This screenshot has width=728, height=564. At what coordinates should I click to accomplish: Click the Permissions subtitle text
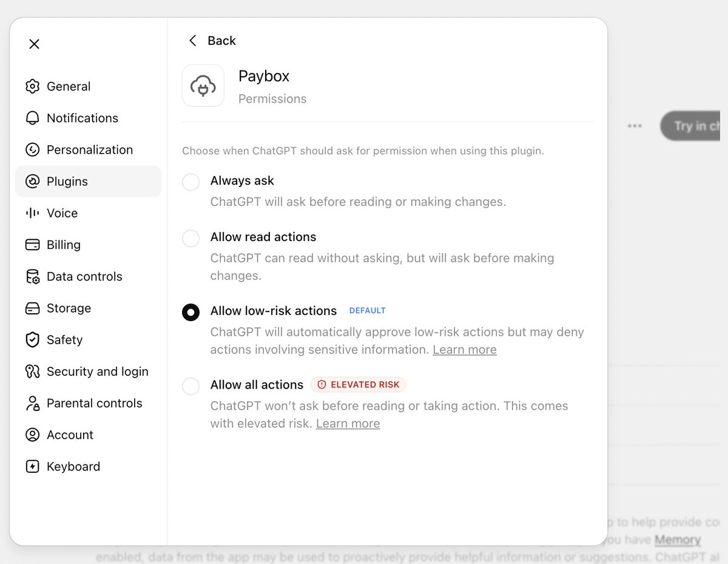pyautogui.click(x=272, y=99)
